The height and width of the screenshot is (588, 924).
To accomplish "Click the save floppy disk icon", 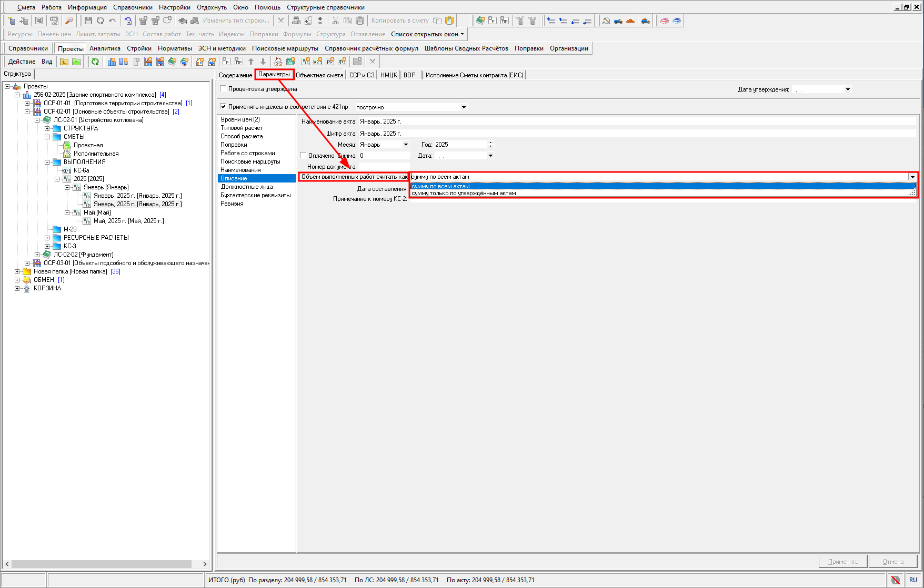I will (88, 21).
